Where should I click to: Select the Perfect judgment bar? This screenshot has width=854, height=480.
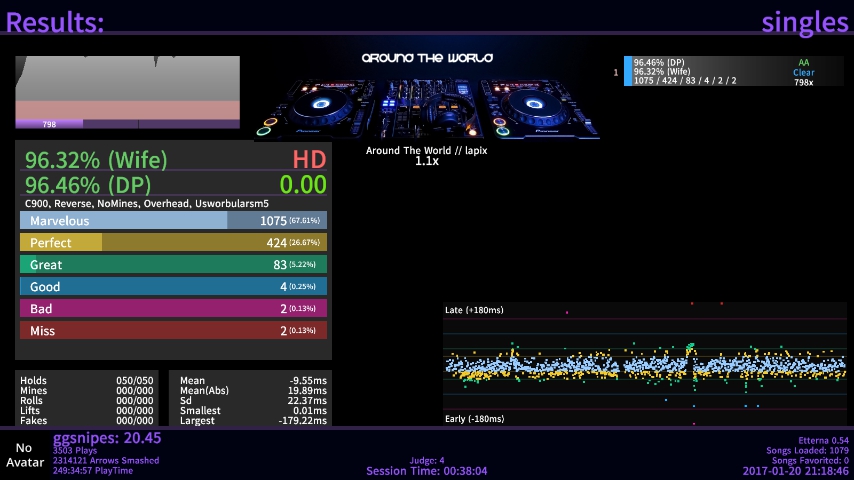tap(173, 243)
